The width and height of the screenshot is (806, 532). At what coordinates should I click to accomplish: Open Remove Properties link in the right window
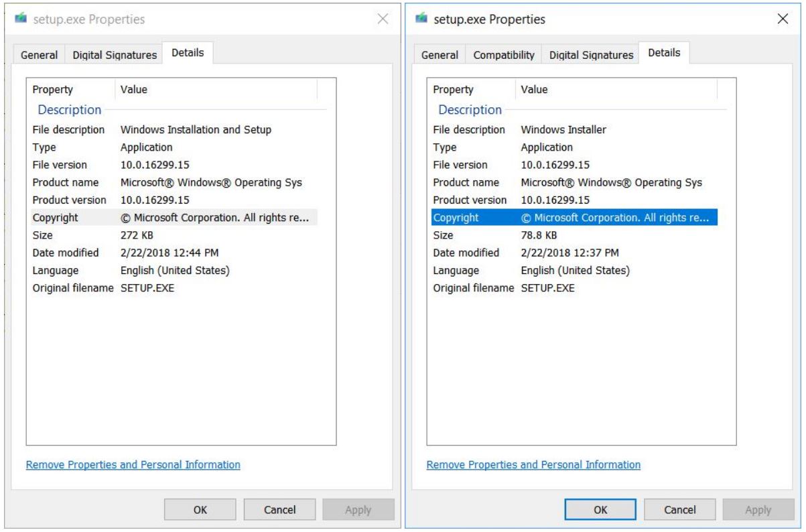pyautogui.click(x=533, y=464)
